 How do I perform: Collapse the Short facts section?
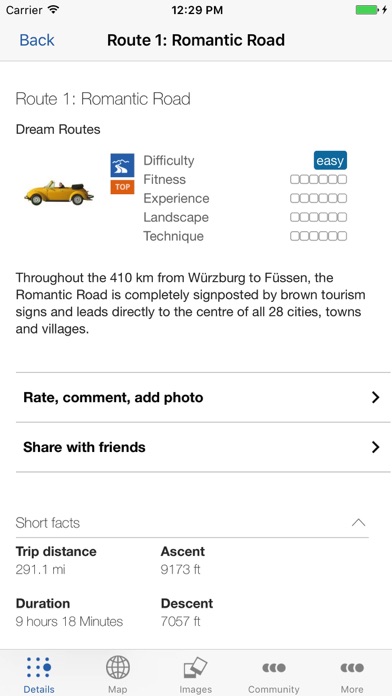click(x=358, y=522)
